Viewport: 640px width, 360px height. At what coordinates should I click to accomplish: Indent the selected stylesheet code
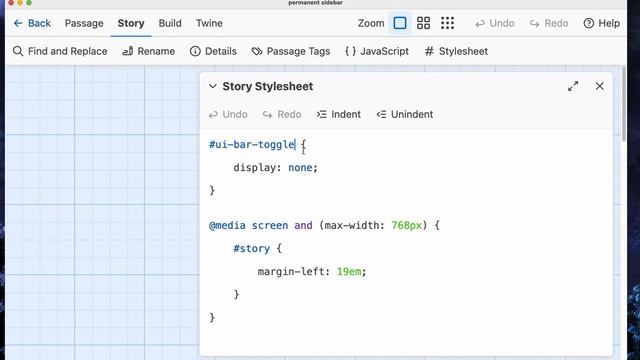point(339,114)
